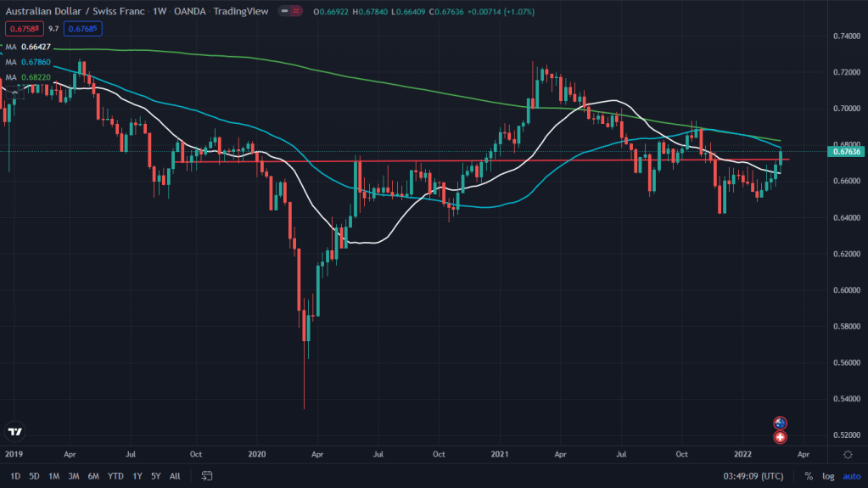Viewport: 868px width, 488px height.
Task: Select the YTD time range
Action: pos(114,476)
